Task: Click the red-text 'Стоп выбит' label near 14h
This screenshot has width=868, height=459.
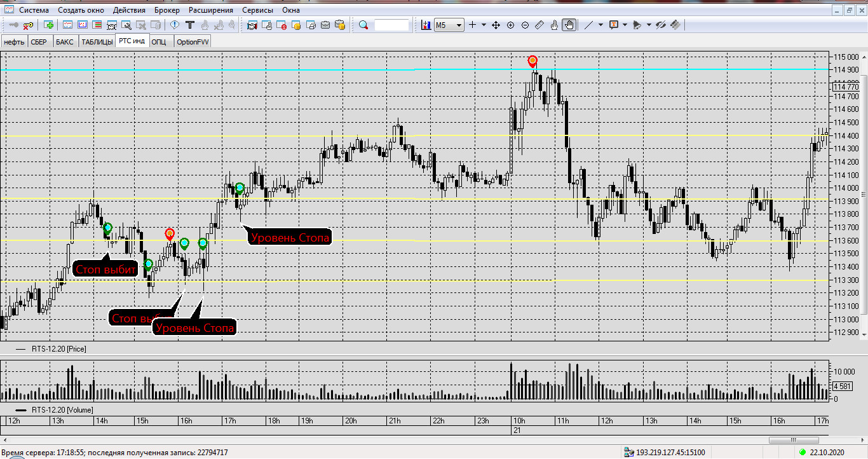Action: point(105,270)
